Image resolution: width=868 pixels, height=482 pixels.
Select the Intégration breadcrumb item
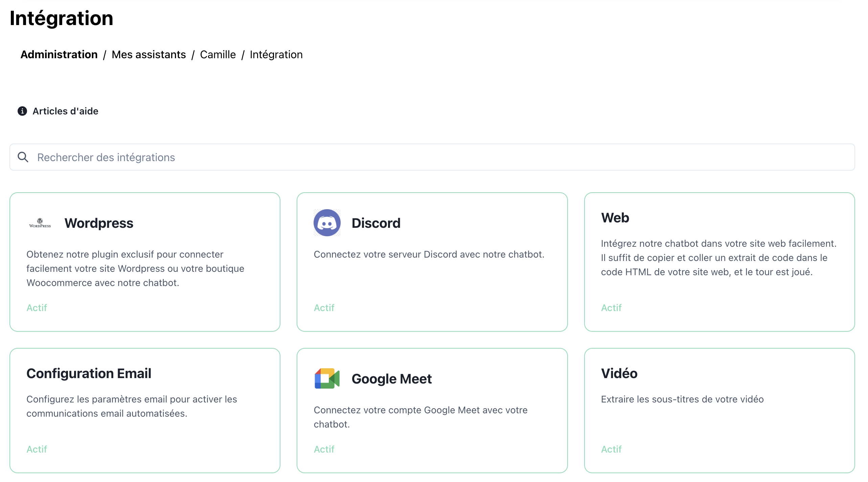[x=276, y=54]
